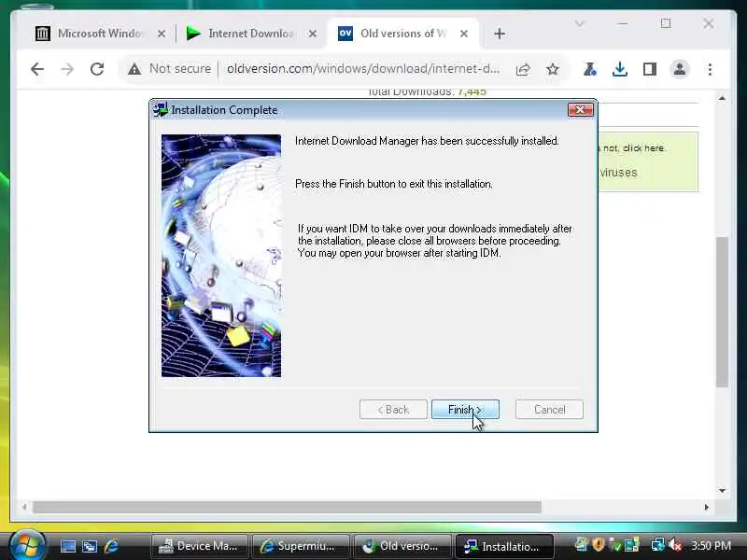Open the browser three-dot menu
The width and height of the screenshot is (747, 560).
coord(710,69)
